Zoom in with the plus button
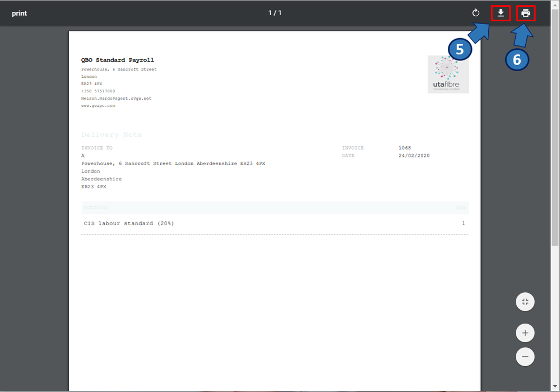The image size is (560, 392). click(525, 333)
